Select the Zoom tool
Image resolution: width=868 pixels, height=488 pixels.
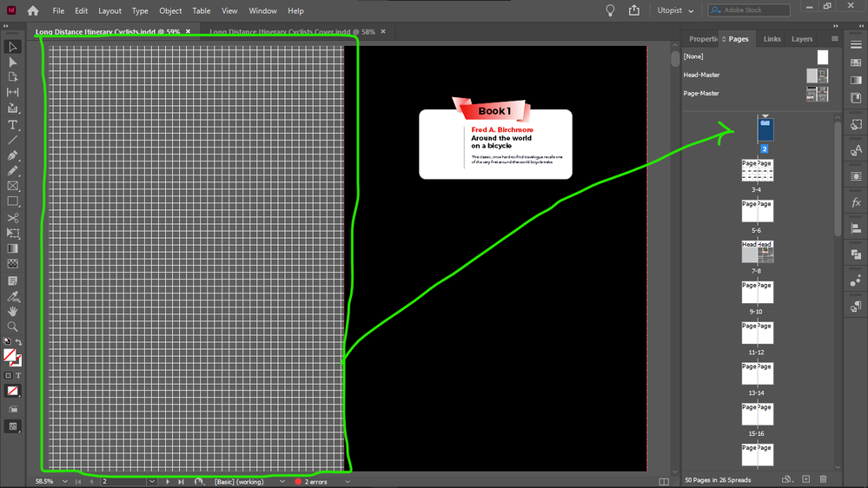[x=12, y=326]
